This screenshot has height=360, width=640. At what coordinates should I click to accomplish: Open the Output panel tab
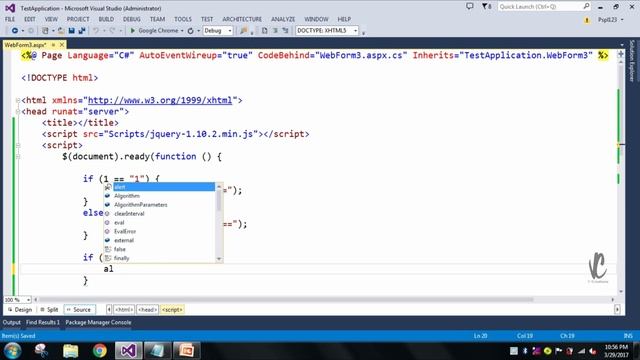pyautogui.click(x=11, y=322)
